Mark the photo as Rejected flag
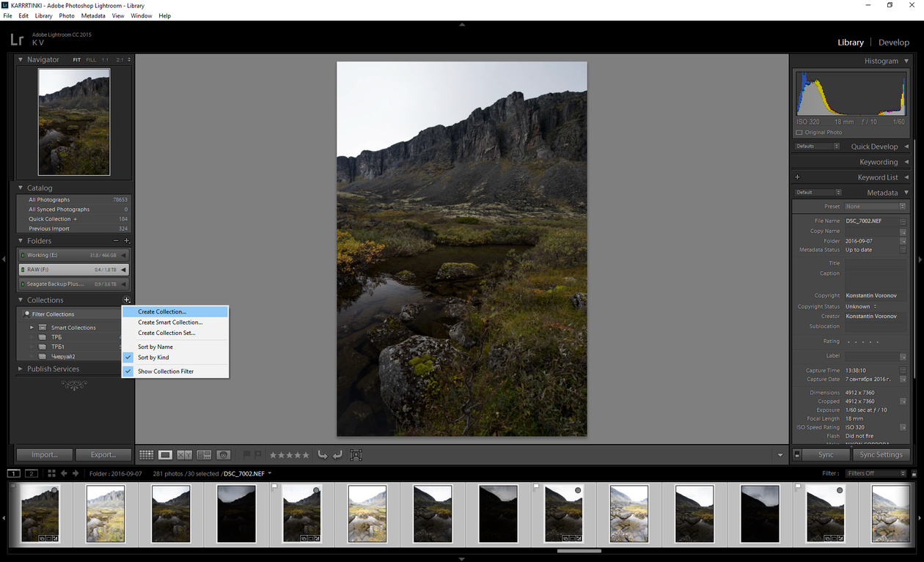Image resolution: width=924 pixels, height=562 pixels. click(258, 455)
